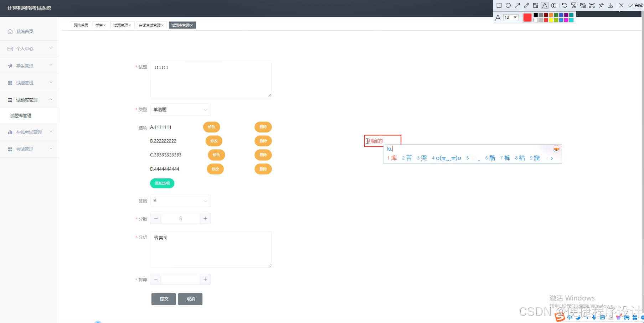The width and height of the screenshot is (644, 323).
Task: Click the 系统首页 home icon in sidebar
Action: 10,31
